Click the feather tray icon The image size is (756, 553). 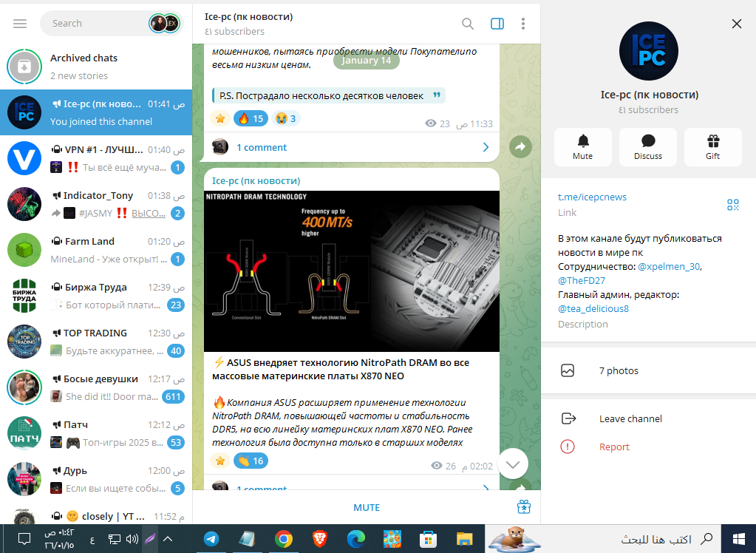[150, 539]
